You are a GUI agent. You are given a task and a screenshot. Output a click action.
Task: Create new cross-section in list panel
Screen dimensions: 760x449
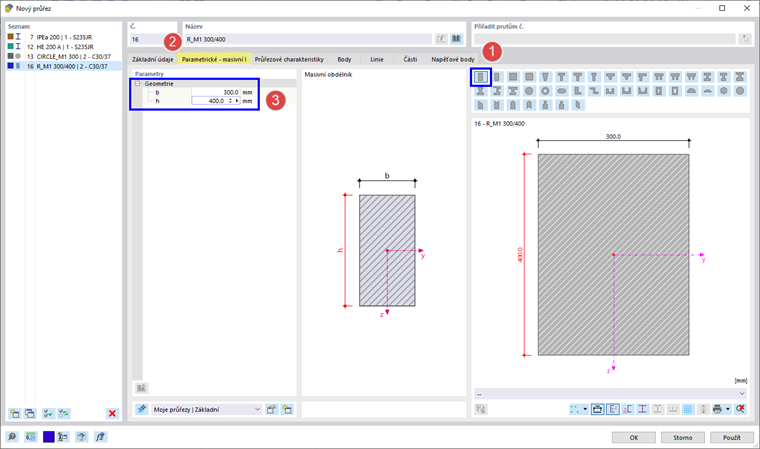coord(15,413)
